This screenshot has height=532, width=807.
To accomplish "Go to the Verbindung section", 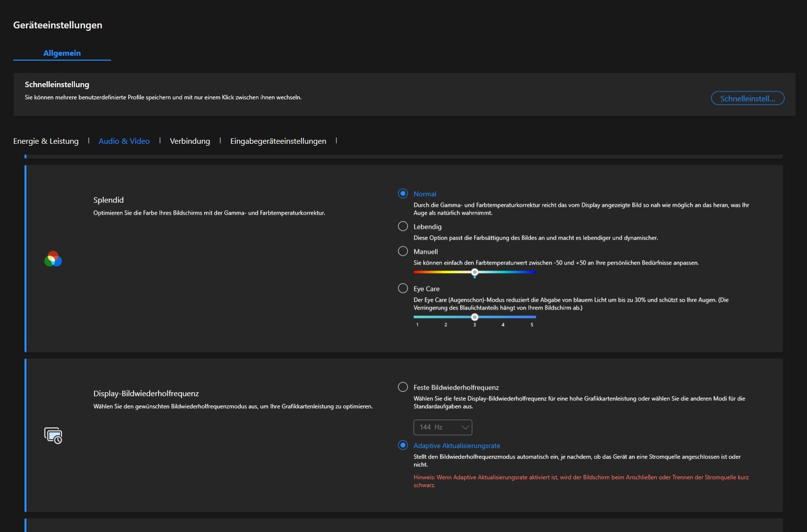I will (x=190, y=141).
